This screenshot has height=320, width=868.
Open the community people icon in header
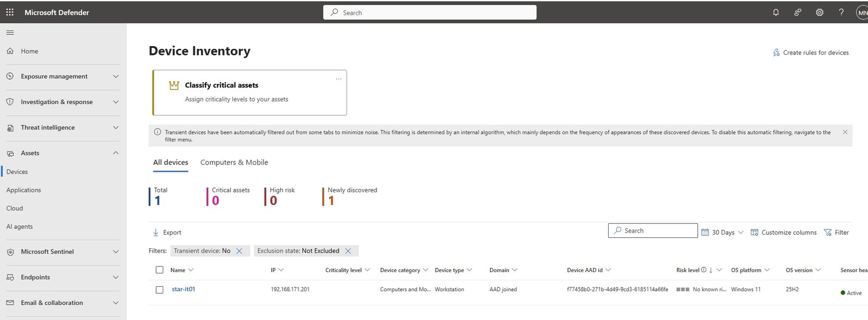click(797, 12)
